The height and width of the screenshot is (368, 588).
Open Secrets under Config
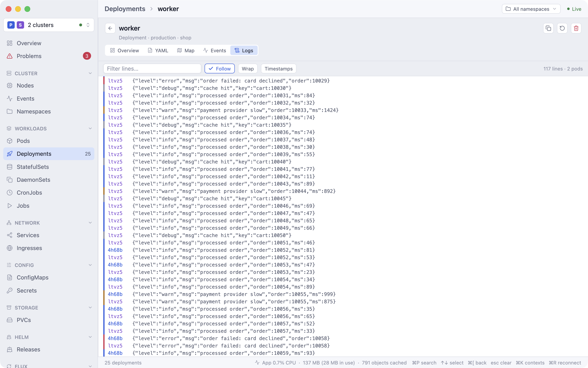point(49,291)
